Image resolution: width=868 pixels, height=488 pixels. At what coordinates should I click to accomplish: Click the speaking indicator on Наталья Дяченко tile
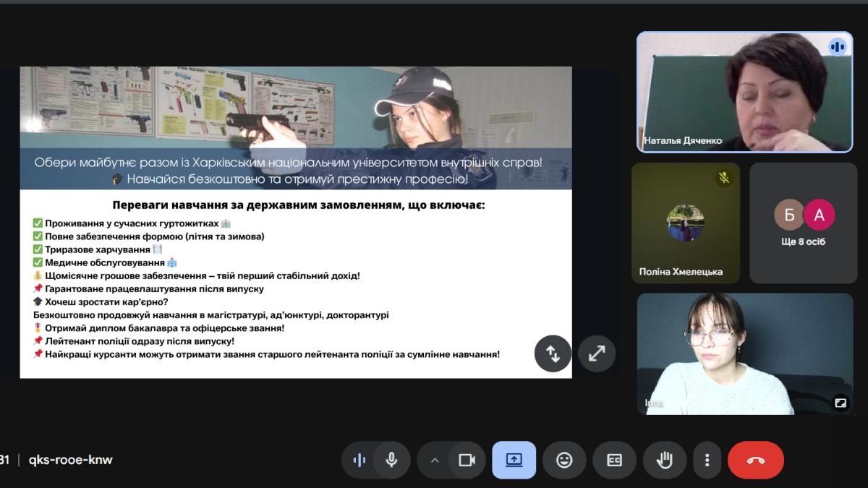[x=838, y=47]
